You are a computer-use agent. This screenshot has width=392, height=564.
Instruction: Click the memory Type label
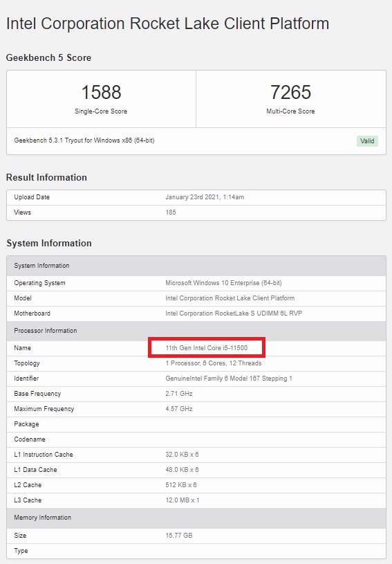pyautogui.click(x=21, y=551)
